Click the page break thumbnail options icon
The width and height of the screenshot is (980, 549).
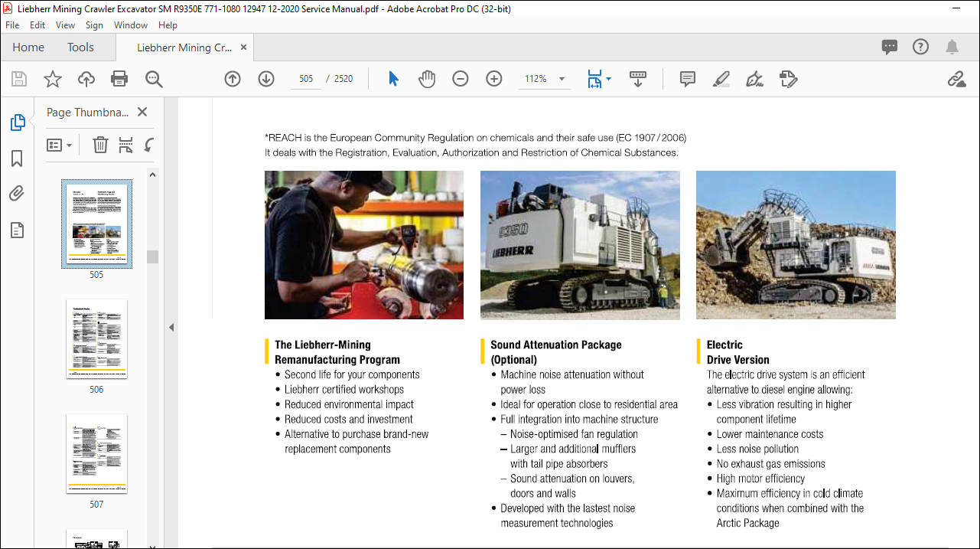(x=126, y=145)
